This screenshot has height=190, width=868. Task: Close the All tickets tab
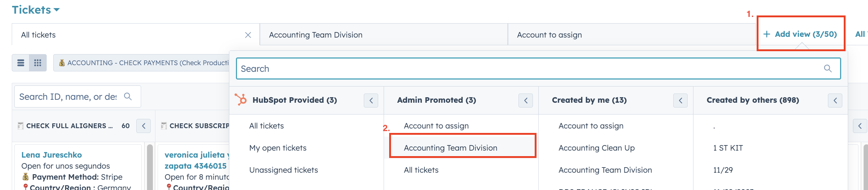[x=248, y=35]
